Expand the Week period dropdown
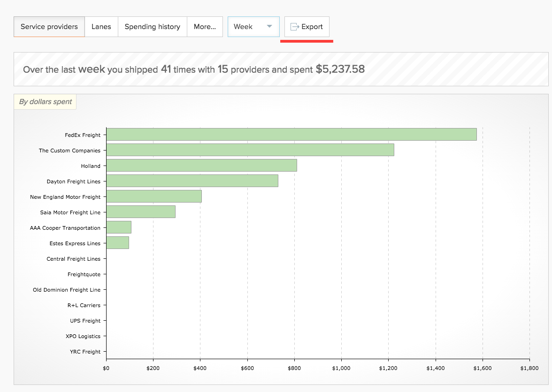Image resolution: width=552 pixels, height=392 pixels. tap(253, 27)
